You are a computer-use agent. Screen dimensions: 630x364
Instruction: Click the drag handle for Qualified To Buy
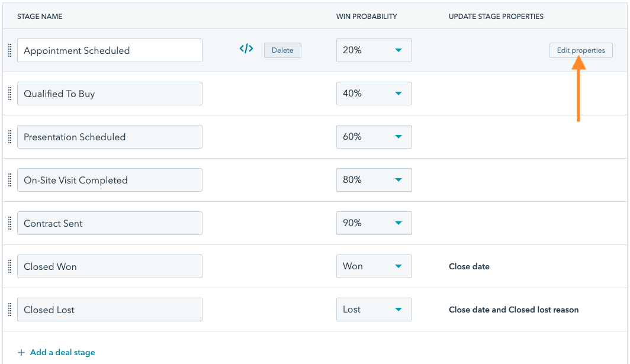tap(9, 94)
